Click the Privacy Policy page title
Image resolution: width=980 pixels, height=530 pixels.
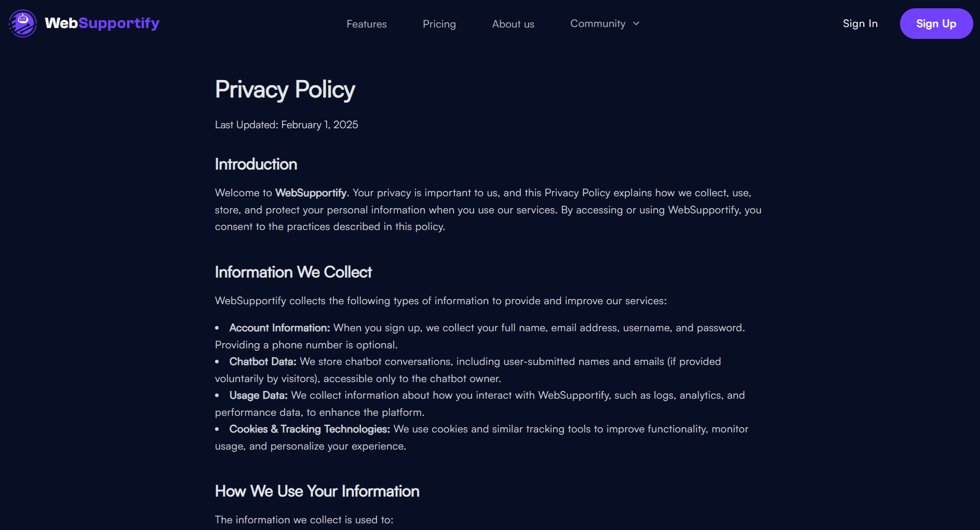(x=285, y=89)
